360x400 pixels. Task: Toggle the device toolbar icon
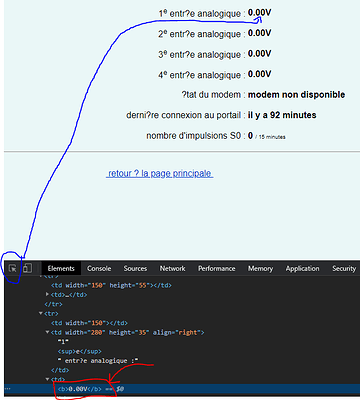coord(27,268)
